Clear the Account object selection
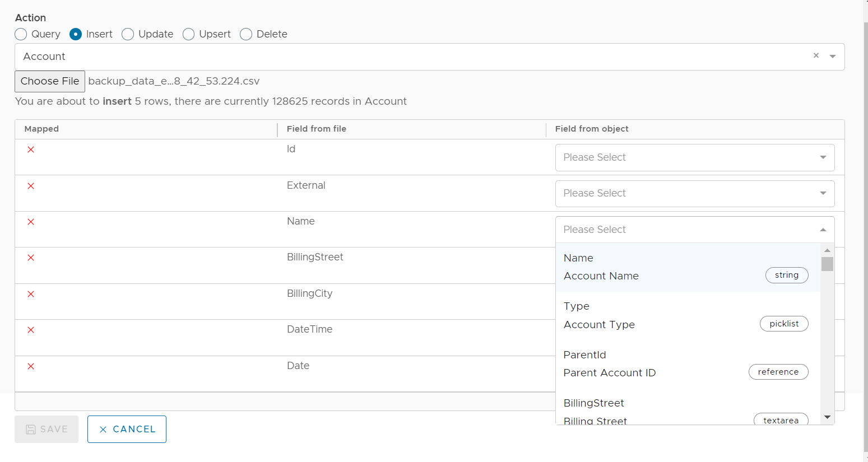This screenshot has width=868, height=462. [x=816, y=55]
